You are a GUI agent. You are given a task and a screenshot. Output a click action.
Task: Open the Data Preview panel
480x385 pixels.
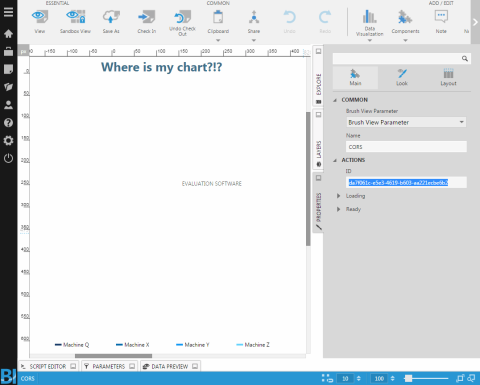tap(170, 366)
